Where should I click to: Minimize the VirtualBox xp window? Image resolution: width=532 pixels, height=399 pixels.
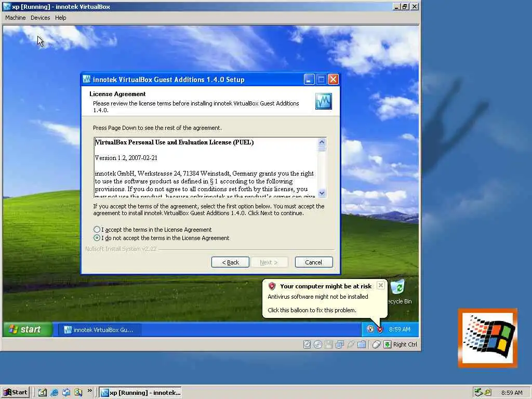coord(396,6)
